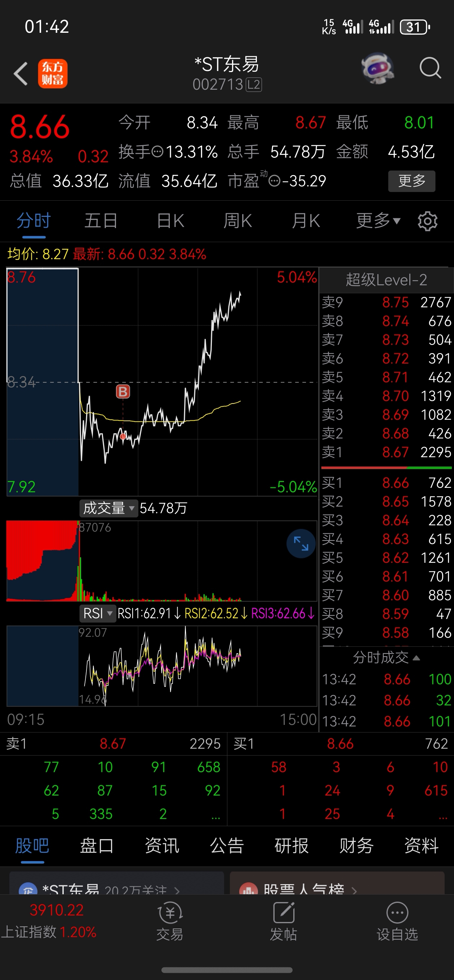
Task: Tap the 13:42 trade with volume 32
Action: click(386, 700)
